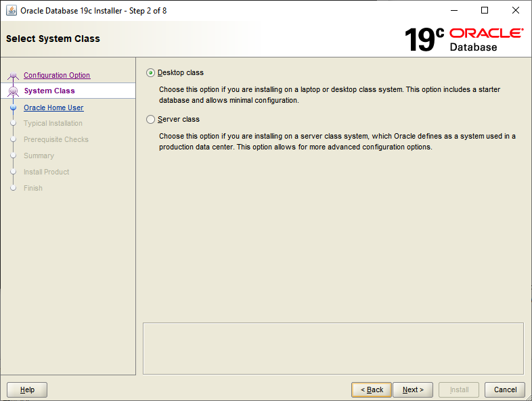The height and width of the screenshot is (401, 532).
Task: Select the Desktop class radio button
Action: (150, 73)
